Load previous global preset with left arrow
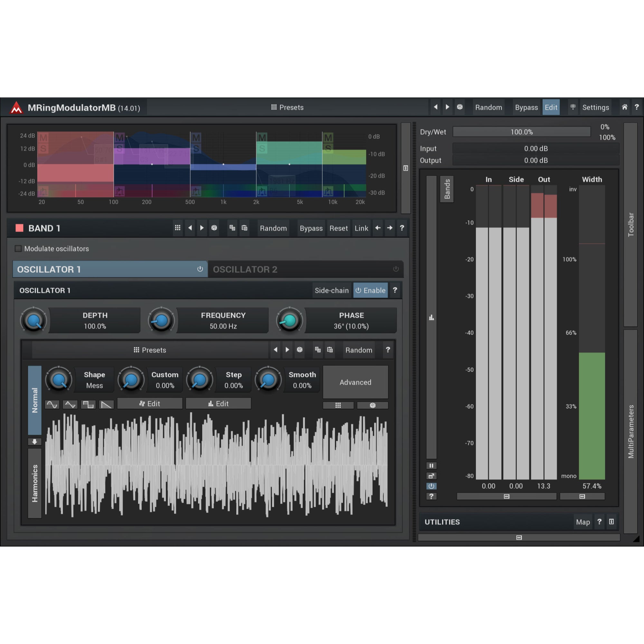 coord(435,107)
